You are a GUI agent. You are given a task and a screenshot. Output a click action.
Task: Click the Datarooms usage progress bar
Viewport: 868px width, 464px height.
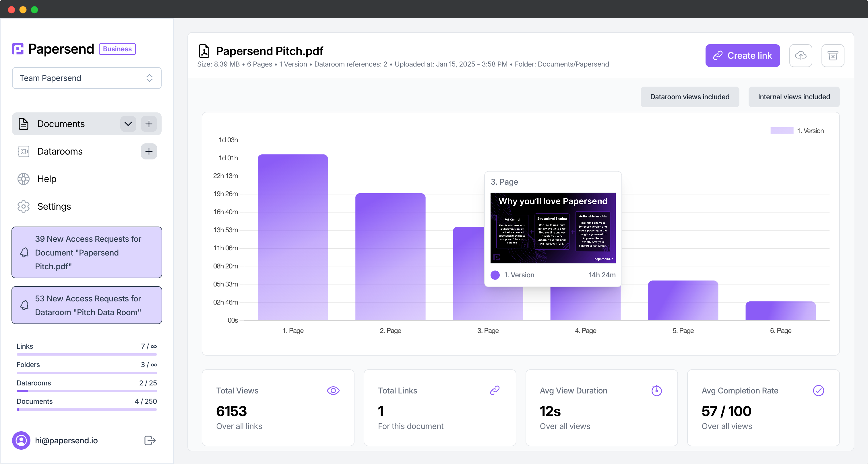coord(86,391)
